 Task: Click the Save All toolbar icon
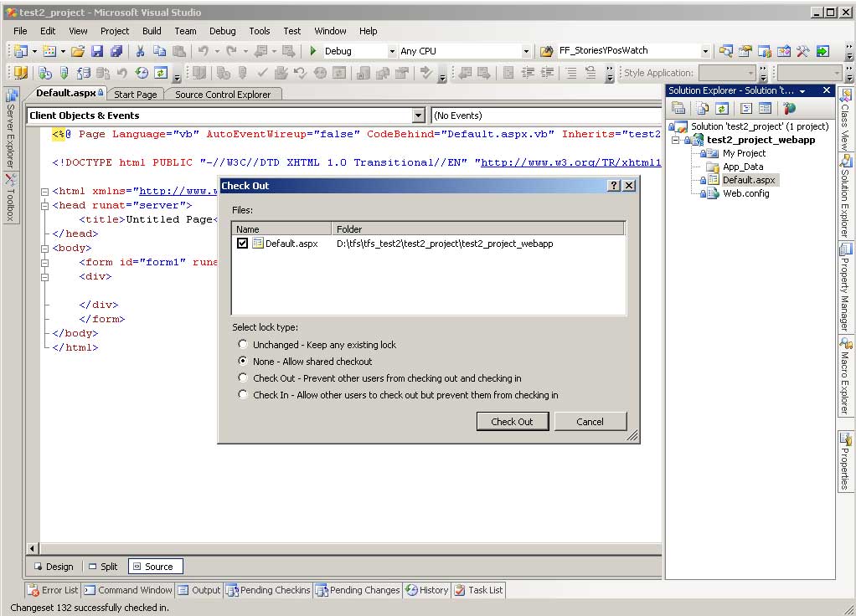pyautogui.click(x=116, y=51)
